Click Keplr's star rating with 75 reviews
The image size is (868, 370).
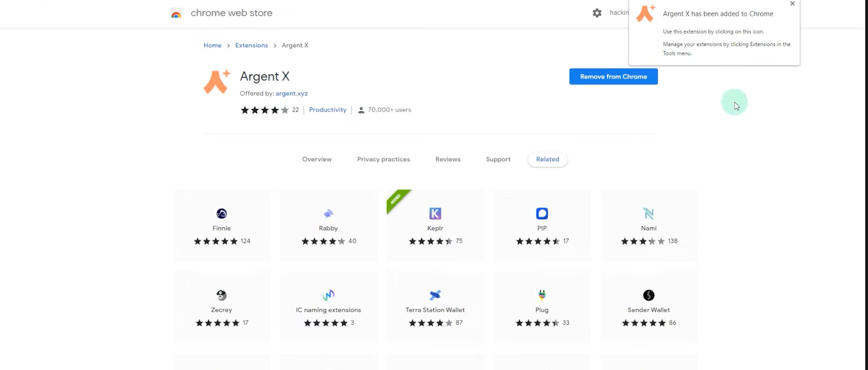(431, 241)
